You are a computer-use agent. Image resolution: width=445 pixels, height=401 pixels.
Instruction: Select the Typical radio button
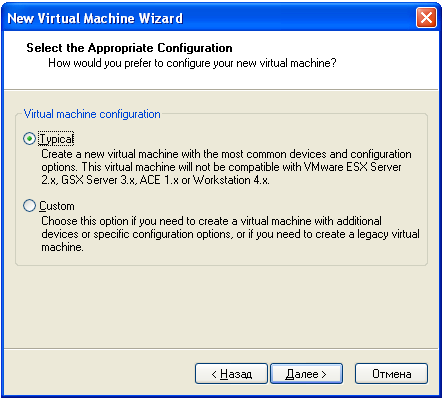click(x=29, y=138)
